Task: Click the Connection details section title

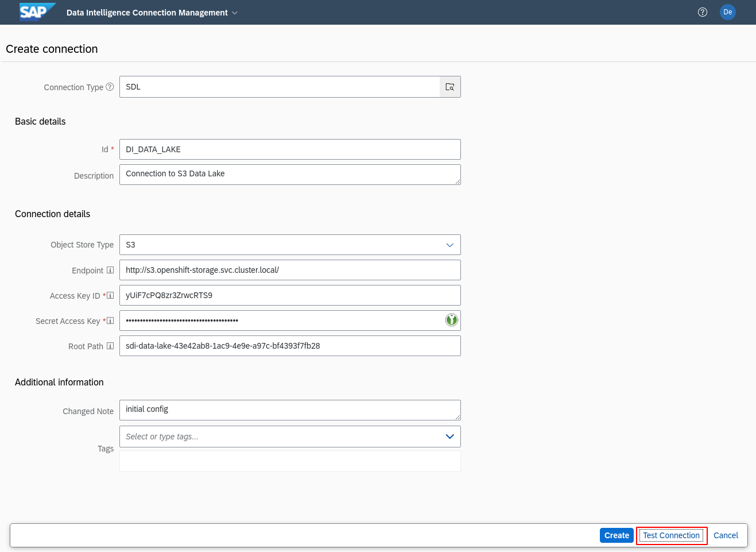Action: (52, 214)
